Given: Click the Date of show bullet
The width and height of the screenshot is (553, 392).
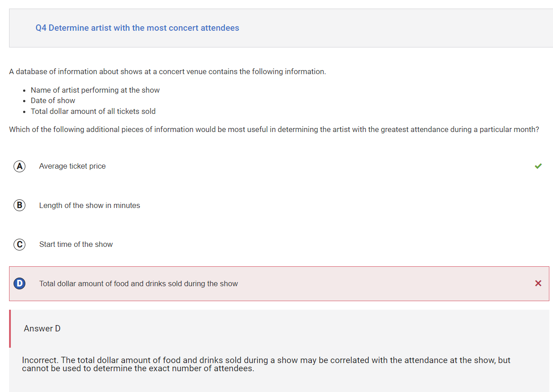Looking at the screenshot, I should tap(53, 101).
